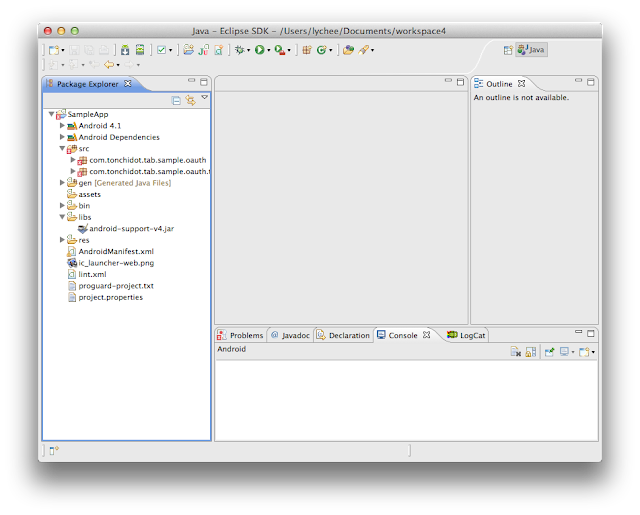
Task: Switch to the Declaration tab
Action: pos(343,335)
